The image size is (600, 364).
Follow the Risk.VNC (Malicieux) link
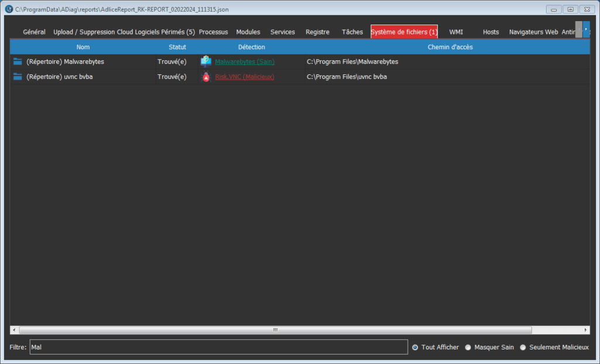click(244, 77)
